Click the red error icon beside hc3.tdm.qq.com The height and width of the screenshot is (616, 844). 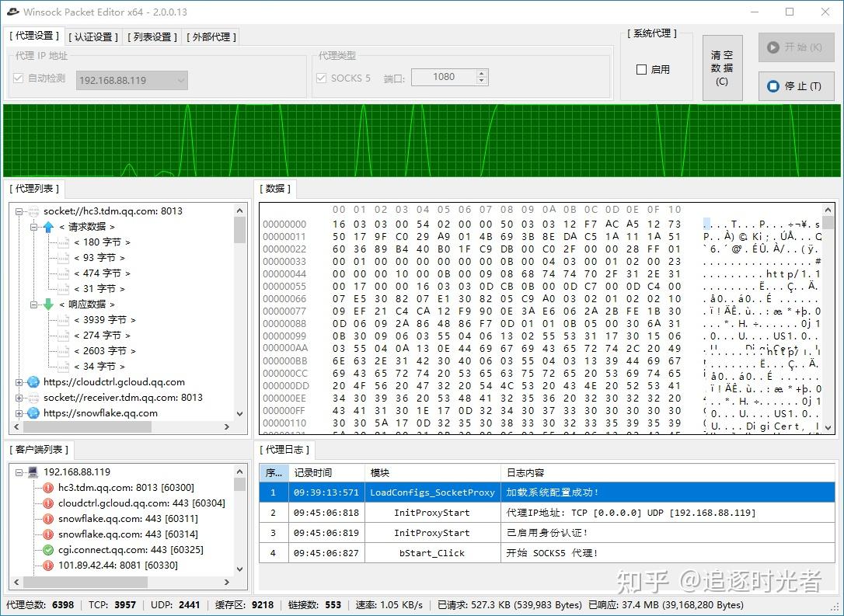click(48, 487)
